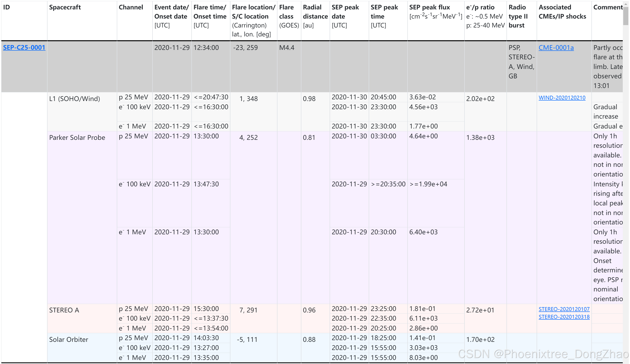
Task: Click the Flare class column header
Action: (286, 12)
